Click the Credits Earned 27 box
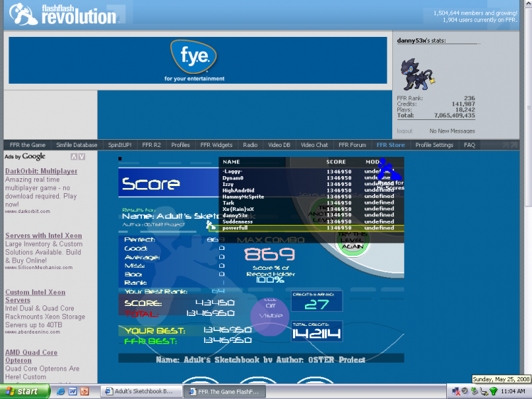Viewport: 532px width, 399px height. coord(317,301)
